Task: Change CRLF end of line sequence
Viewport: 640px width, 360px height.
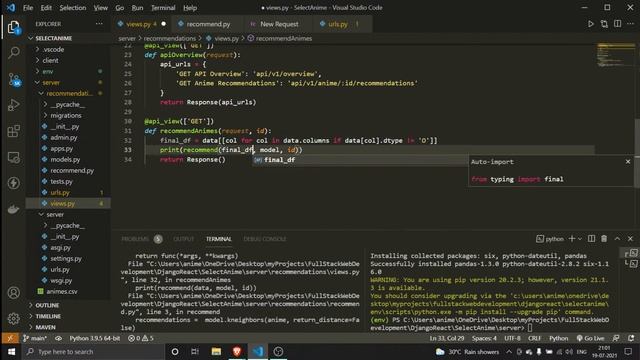Action: [534, 338]
